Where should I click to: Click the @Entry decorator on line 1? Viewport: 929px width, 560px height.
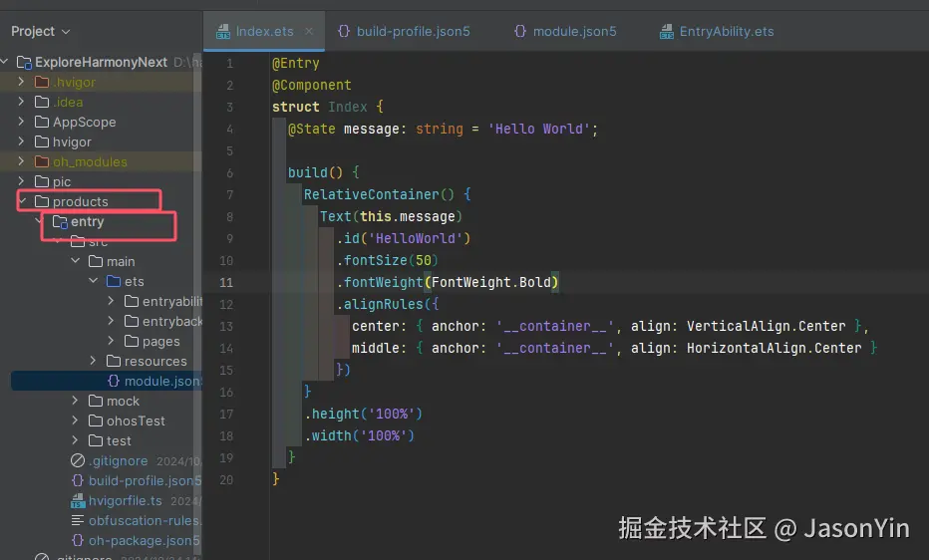(296, 63)
